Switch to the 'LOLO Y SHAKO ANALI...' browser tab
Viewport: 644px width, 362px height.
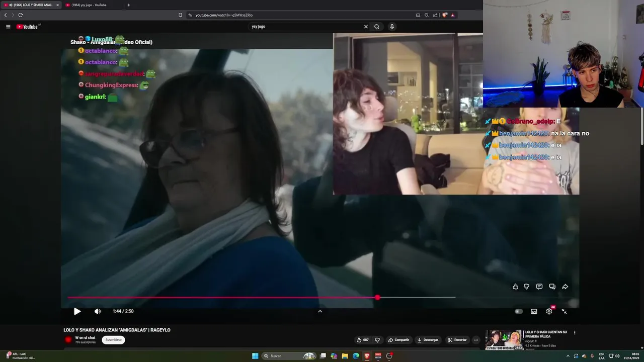point(31,5)
